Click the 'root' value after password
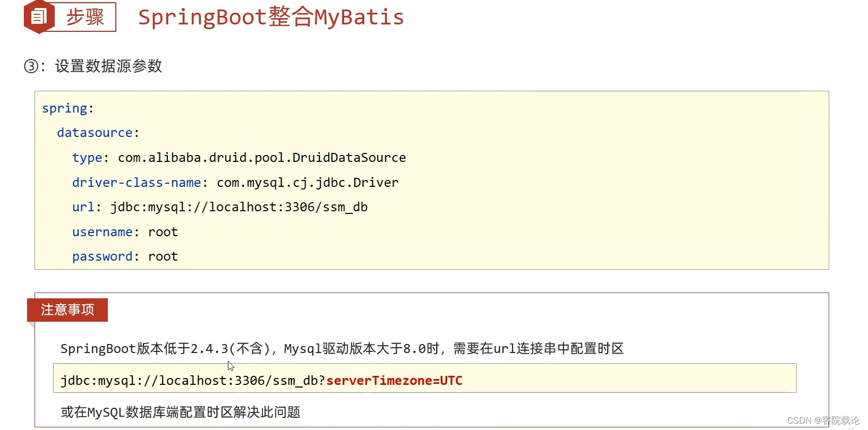 (163, 257)
